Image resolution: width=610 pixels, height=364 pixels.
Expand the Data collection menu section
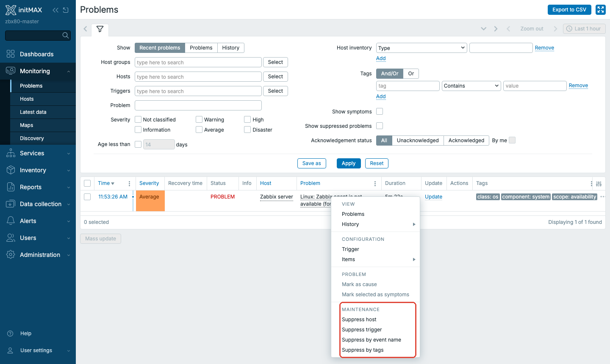coord(69,204)
